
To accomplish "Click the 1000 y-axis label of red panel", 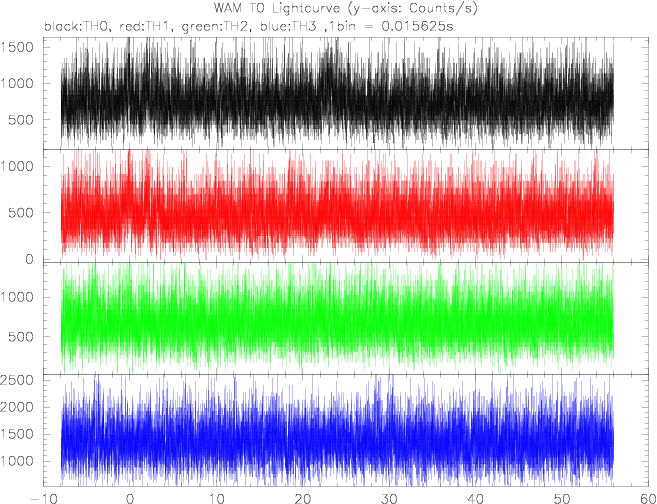I will [x=18, y=166].
